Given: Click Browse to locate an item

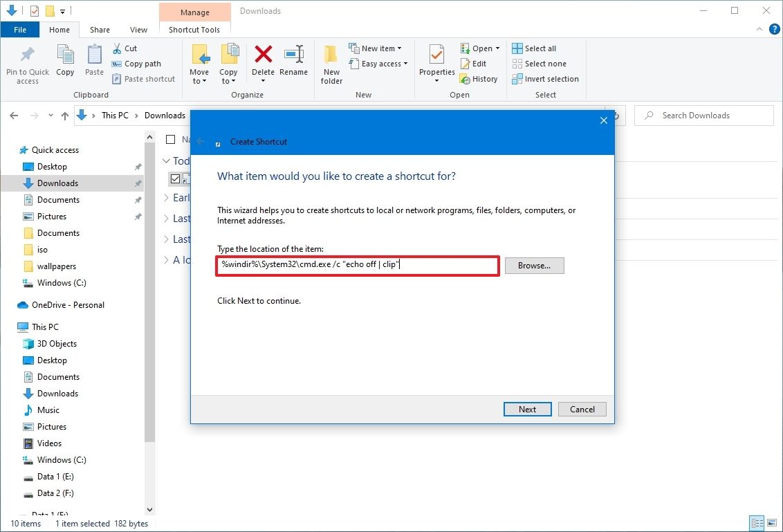Looking at the screenshot, I should 534,265.
